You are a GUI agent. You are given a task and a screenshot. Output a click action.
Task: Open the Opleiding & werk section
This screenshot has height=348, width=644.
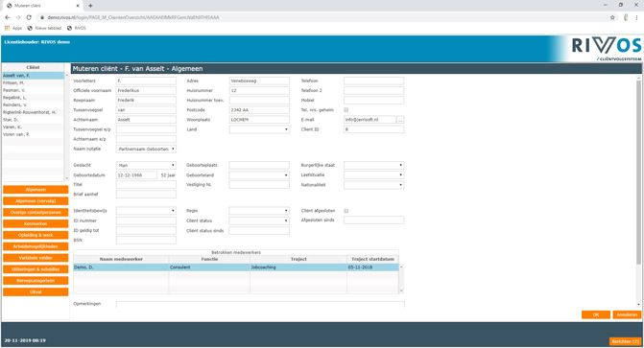point(36,235)
